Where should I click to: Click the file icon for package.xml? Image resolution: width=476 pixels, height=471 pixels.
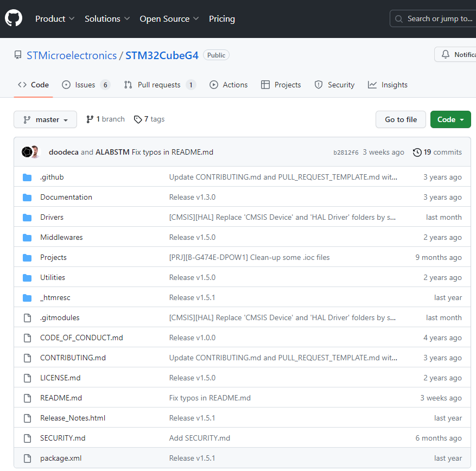coord(27,459)
